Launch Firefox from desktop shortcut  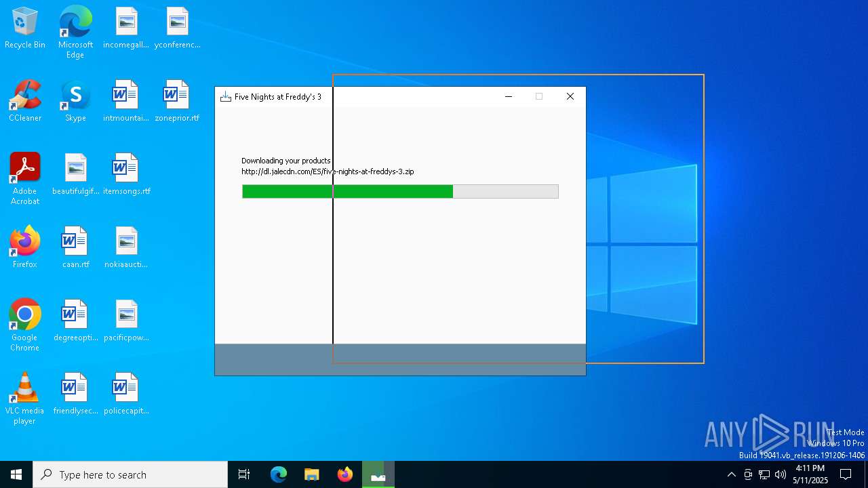pyautogui.click(x=25, y=248)
